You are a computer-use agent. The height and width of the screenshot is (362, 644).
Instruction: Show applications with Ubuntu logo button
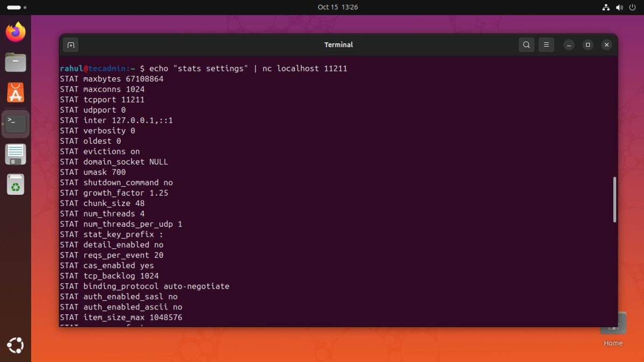(x=16, y=346)
